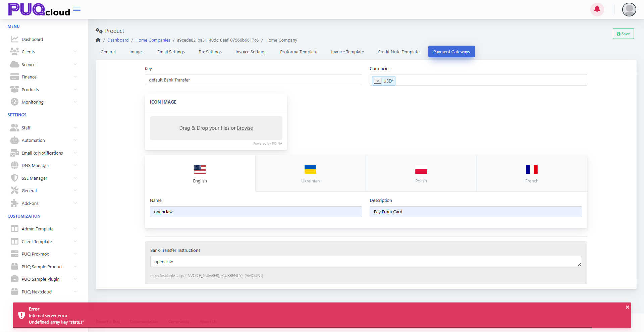
Task: Click the notification bell icon
Action: pyautogui.click(x=597, y=9)
